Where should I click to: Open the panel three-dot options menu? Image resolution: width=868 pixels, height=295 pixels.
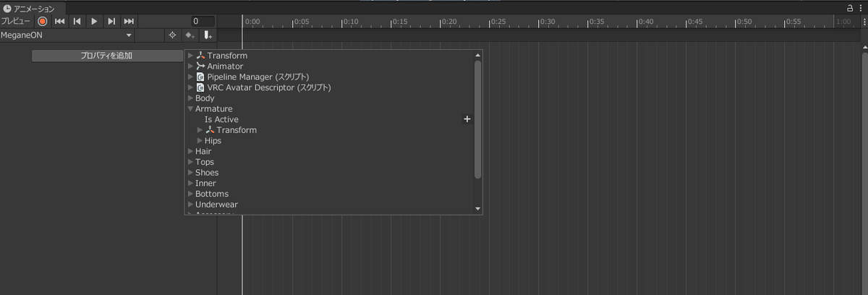pos(861,8)
